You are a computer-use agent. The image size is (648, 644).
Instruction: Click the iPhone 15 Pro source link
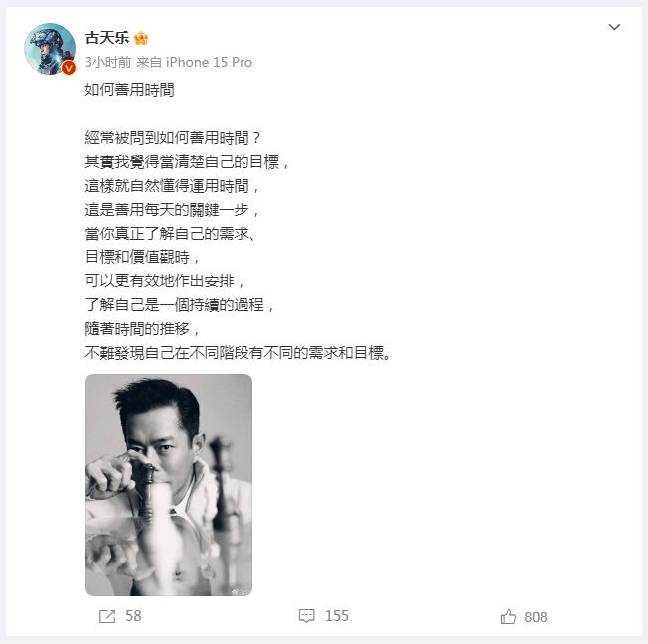209,62
